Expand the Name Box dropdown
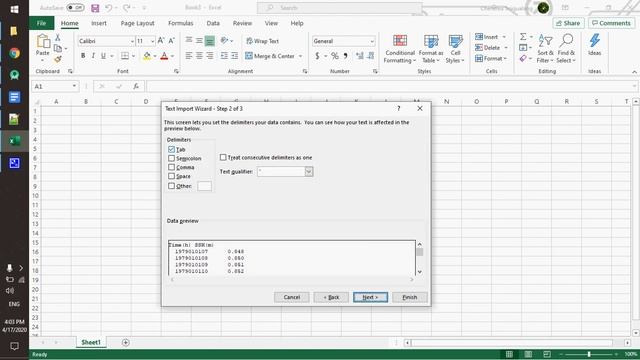 click(74, 86)
